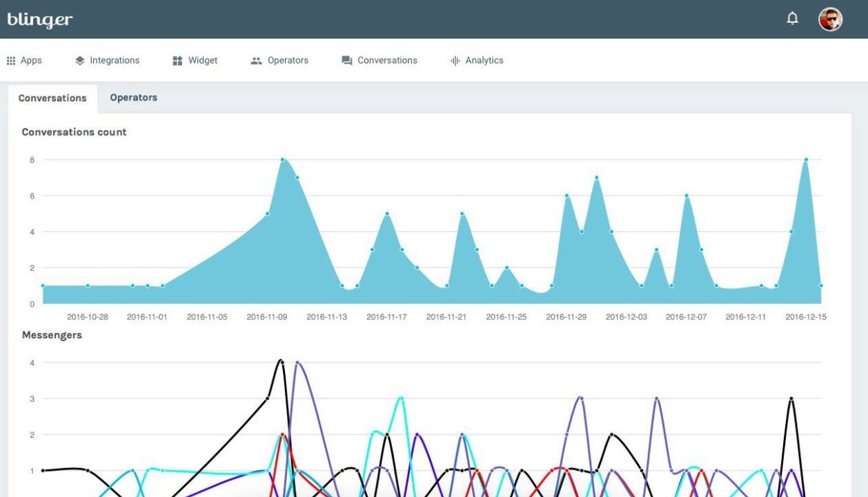Screen dimensions: 868x497
Task: Click the last peak point near 2016-12-15
Action: click(805, 160)
